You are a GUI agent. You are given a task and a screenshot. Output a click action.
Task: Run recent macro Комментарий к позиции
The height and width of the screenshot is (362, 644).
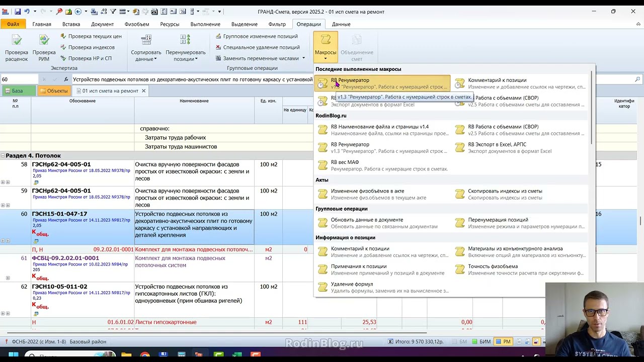pyautogui.click(x=520, y=83)
